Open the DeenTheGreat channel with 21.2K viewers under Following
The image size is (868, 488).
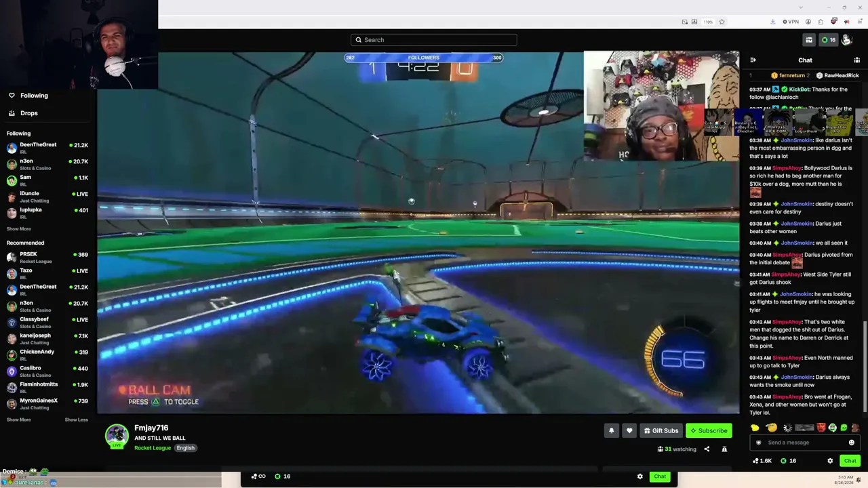pyautogui.click(x=47, y=148)
